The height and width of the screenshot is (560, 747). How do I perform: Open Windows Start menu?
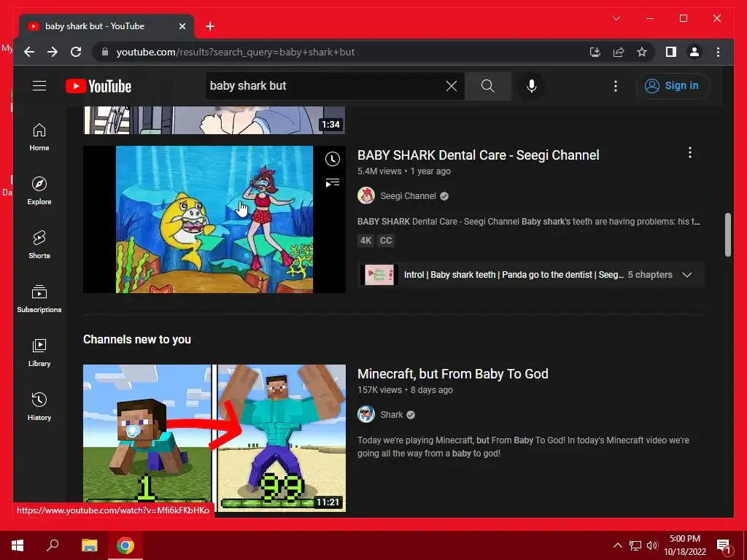click(18, 545)
